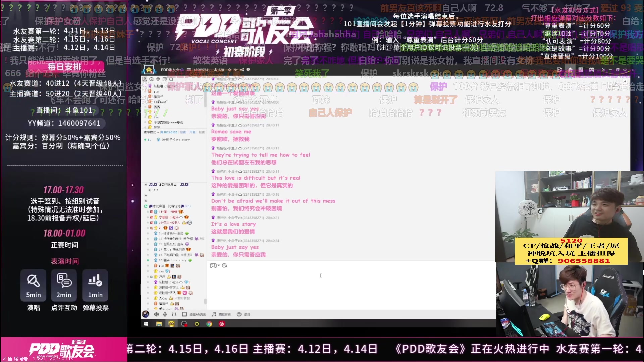
Task: Open the template panel icon in the title bar
Action: [581, 70]
